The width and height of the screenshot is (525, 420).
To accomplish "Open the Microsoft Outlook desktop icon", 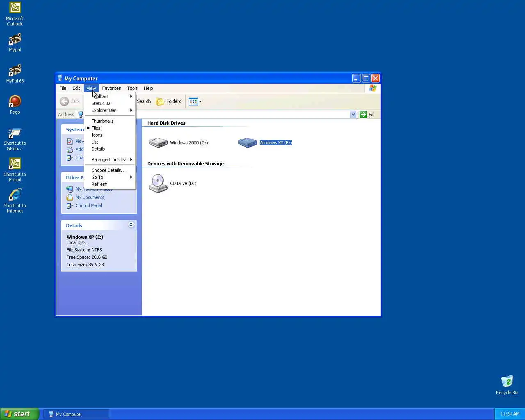I will pyautogui.click(x=15, y=14).
